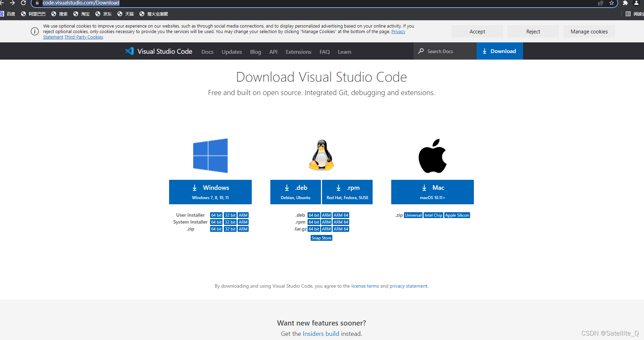This screenshot has width=644, height=340.
Task: Open the privacy statement link
Action: [408, 286]
